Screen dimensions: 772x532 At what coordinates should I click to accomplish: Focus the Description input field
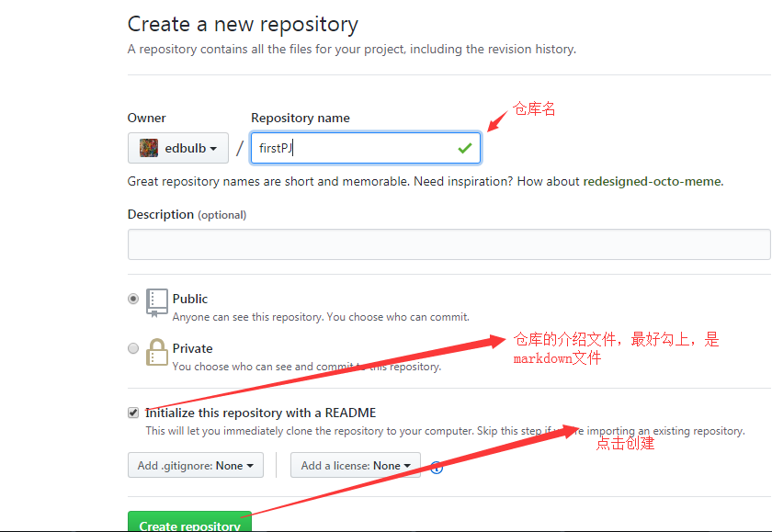point(449,244)
